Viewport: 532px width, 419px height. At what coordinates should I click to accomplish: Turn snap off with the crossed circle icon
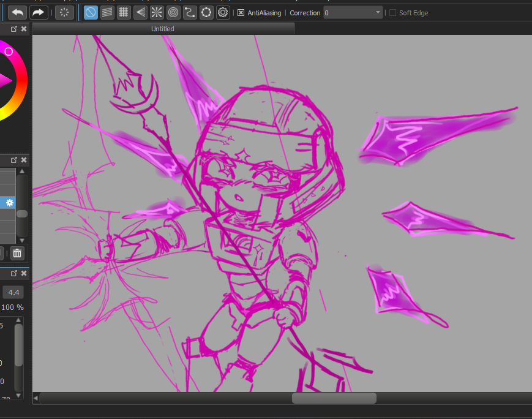point(91,13)
